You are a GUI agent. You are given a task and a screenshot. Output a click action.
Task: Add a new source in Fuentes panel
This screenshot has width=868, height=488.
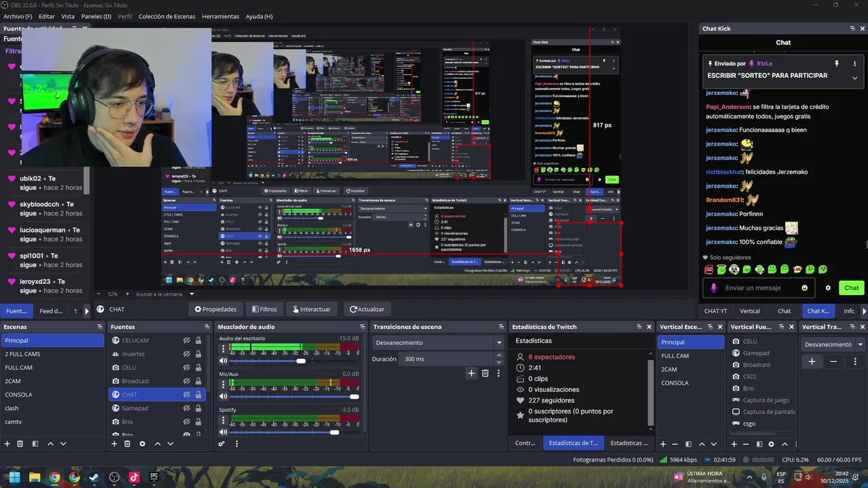tap(114, 444)
